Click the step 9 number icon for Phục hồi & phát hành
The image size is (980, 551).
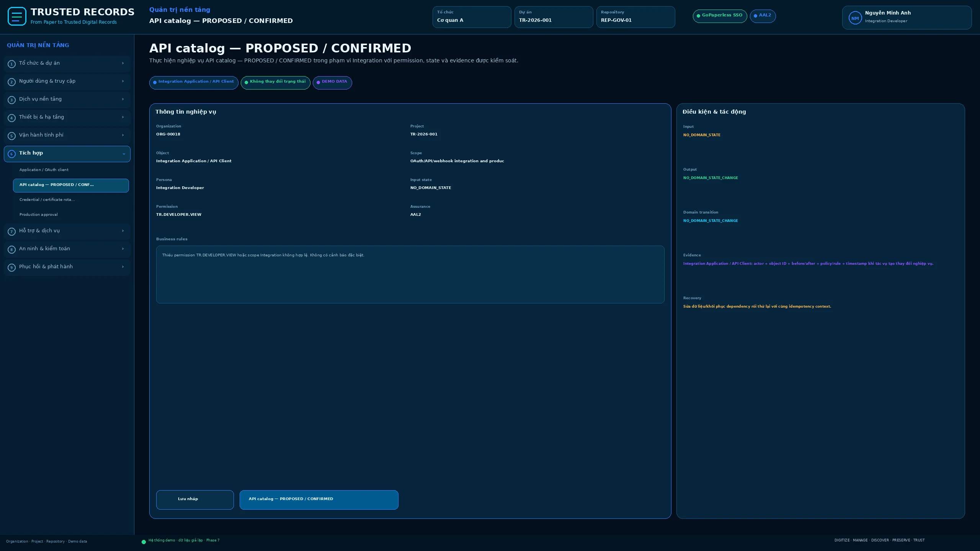(x=11, y=267)
